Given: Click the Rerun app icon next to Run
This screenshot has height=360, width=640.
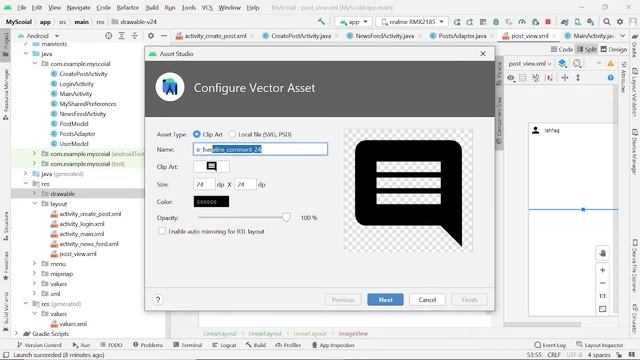Looking at the screenshot, I should 470,22.
